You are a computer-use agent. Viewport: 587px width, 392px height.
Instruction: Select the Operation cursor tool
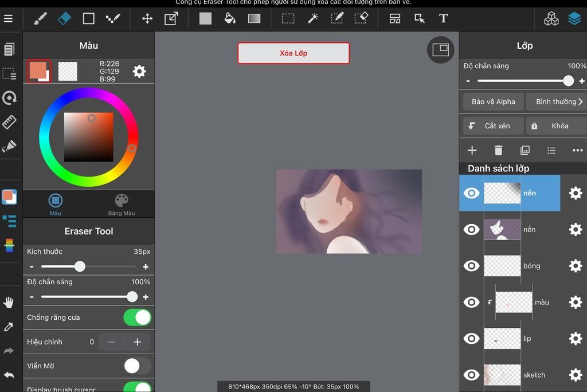pyautogui.click(x=419, y=18)
